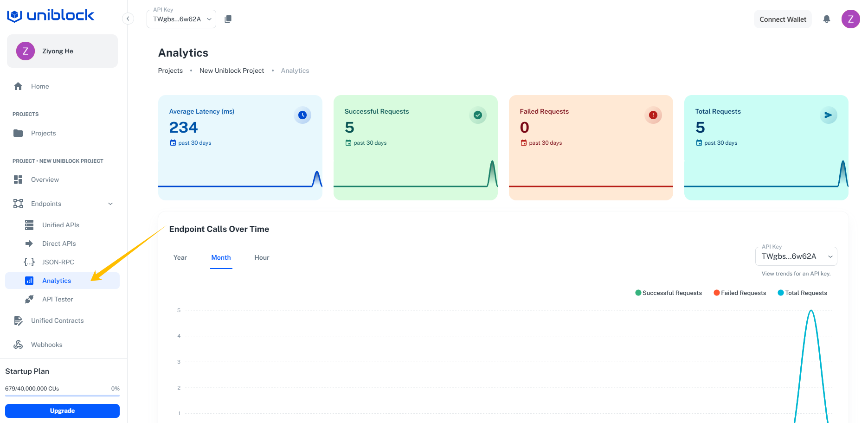The width and height of the screenshot is (868, 423).
Task: Click the View trends for an API key hint
Action: [x=796, y=274]
